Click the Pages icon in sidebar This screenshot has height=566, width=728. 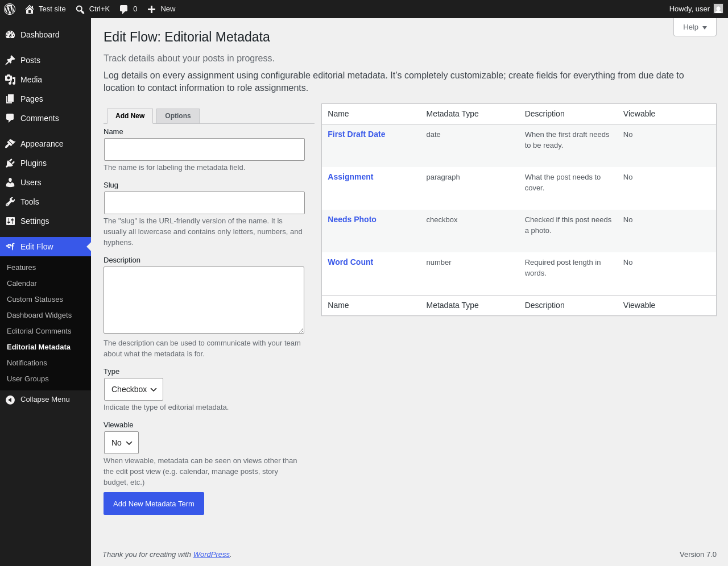10,99
